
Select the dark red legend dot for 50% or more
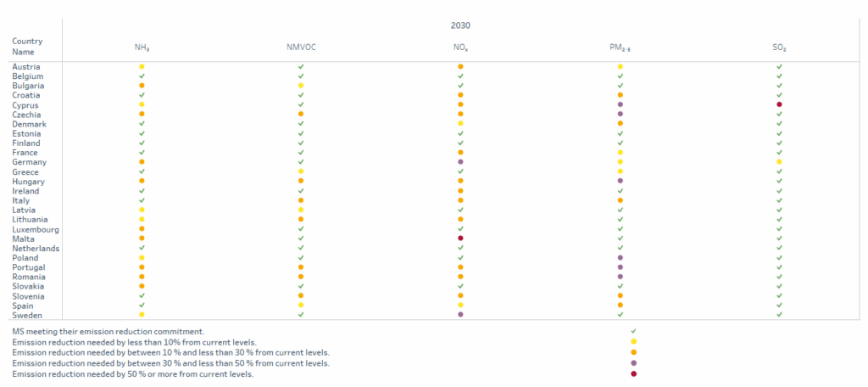pyautogui.click(x=634, y=373)
